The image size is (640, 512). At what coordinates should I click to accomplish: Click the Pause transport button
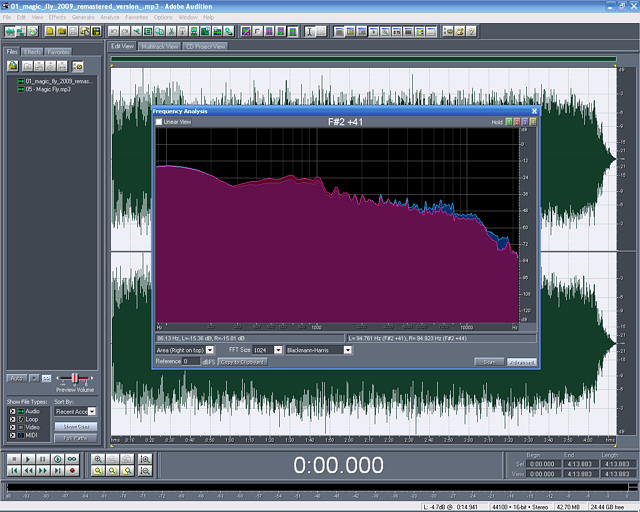43,459
